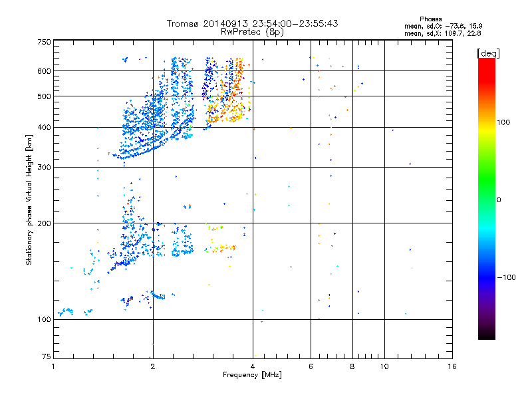Click the y-axis tick label '75'
This screenshot has height=399, width=532.
tap(47, 356)
